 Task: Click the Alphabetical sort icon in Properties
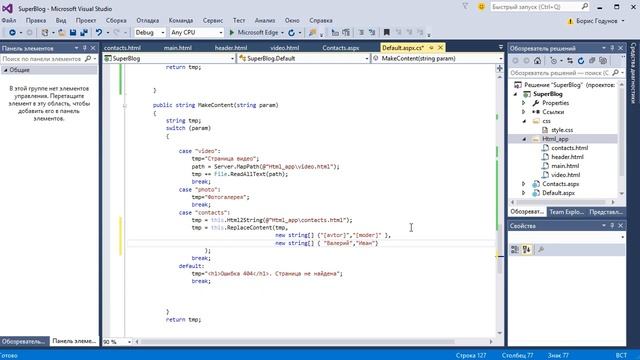click(x=527, y=249)
